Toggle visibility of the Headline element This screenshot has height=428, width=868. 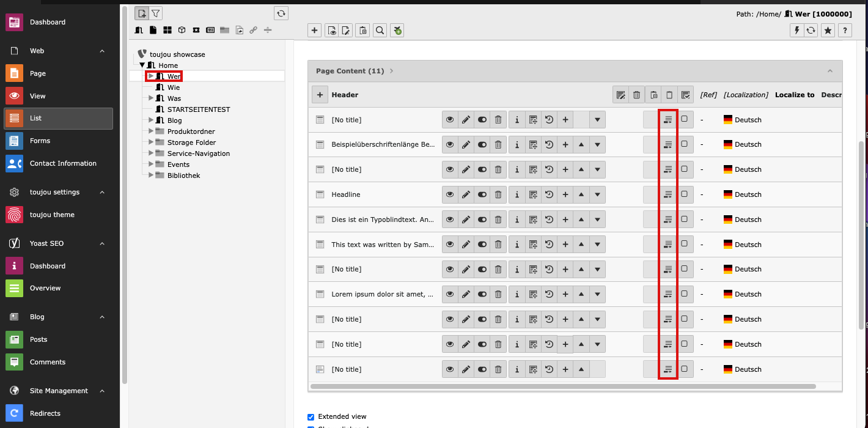482,194
